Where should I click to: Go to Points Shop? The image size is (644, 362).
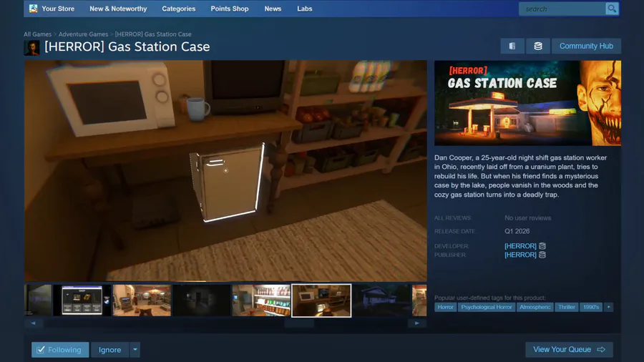[230, 9]
